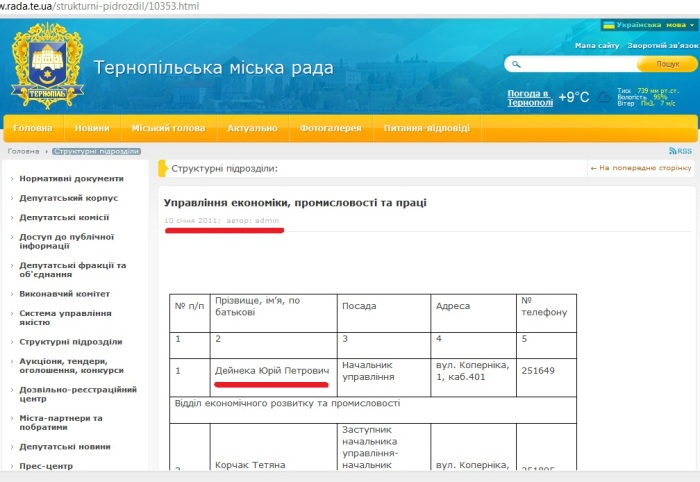Open the Зворотній зв'язок link
Screen dimensions: 700x482
(x=663, y=46)
